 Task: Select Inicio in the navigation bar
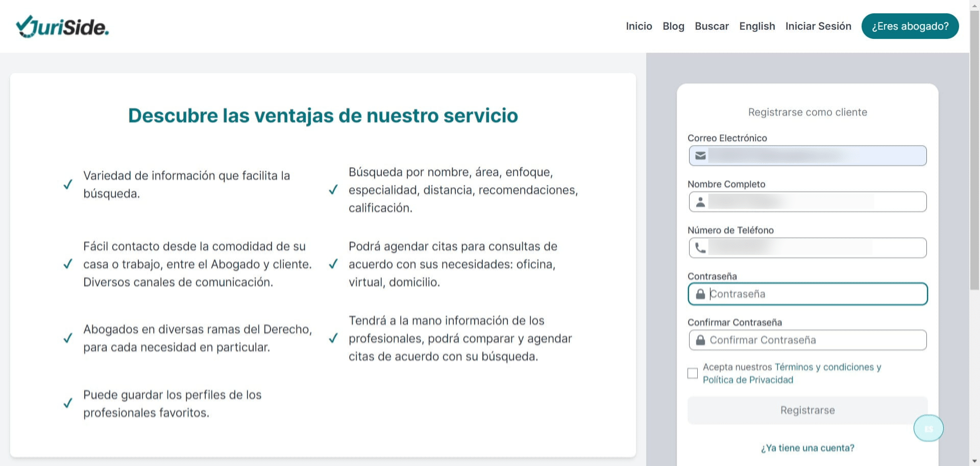(639, 26)
